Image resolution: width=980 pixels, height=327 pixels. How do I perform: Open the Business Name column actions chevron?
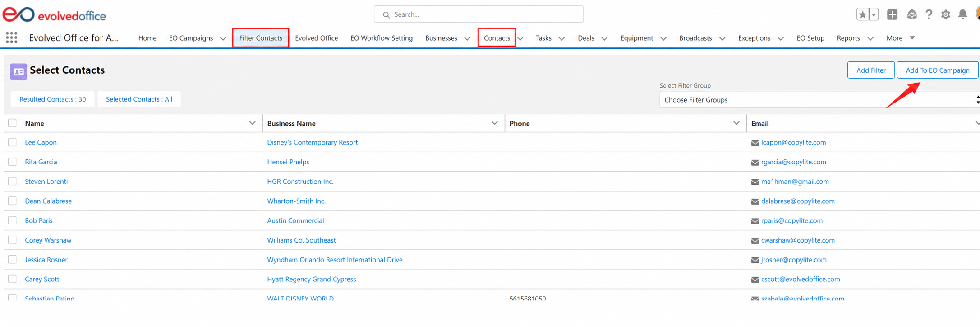pos(494,123)
